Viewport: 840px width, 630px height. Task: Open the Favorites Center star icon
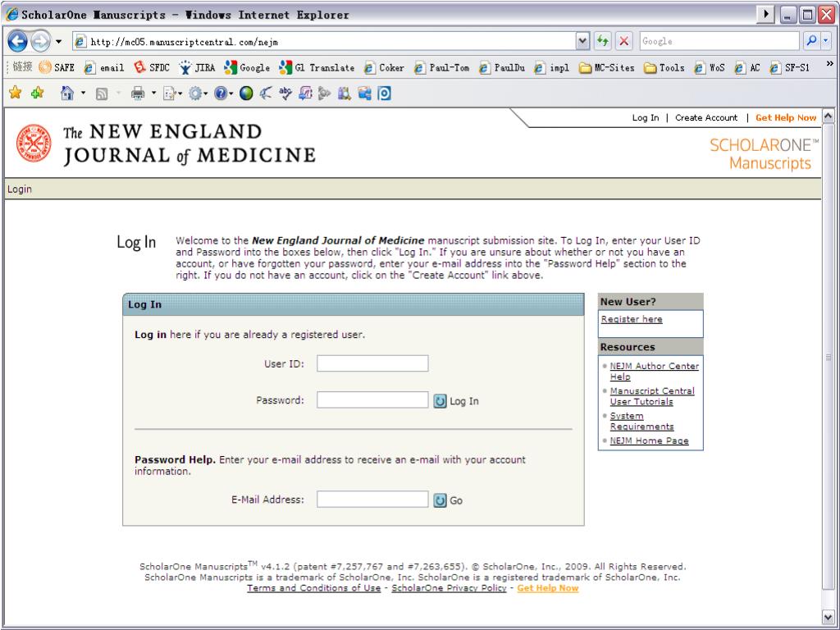(16, 94)
